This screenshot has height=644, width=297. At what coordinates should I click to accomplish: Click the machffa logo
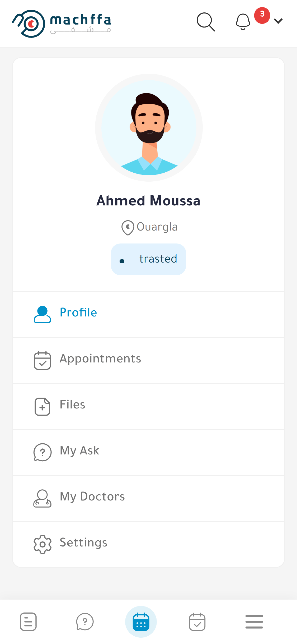62,23
